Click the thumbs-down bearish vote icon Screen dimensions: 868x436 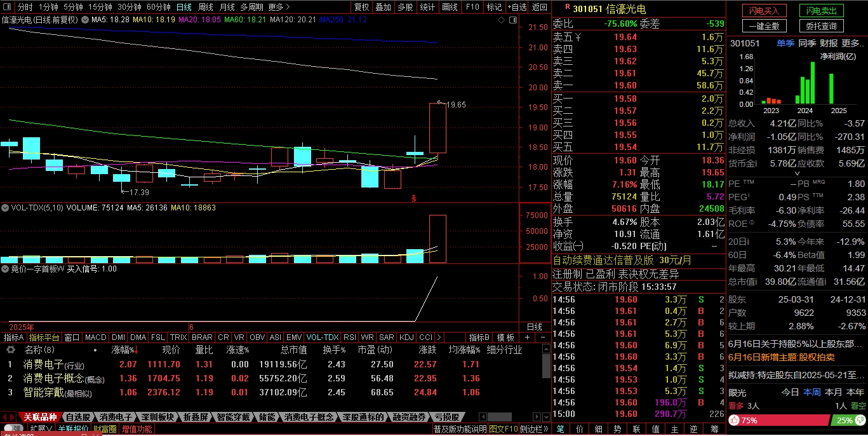pos(859,420)
